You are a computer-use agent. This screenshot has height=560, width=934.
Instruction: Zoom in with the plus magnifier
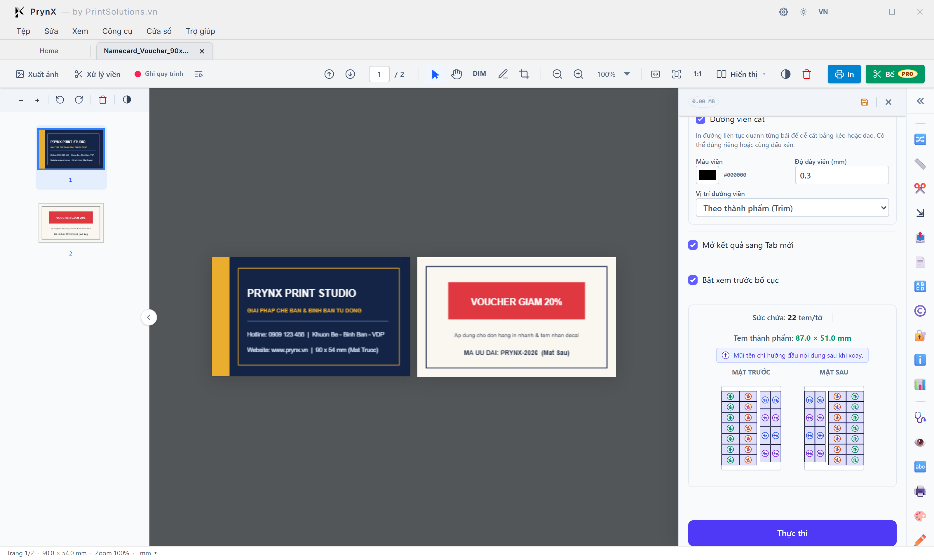click(578, 74)
